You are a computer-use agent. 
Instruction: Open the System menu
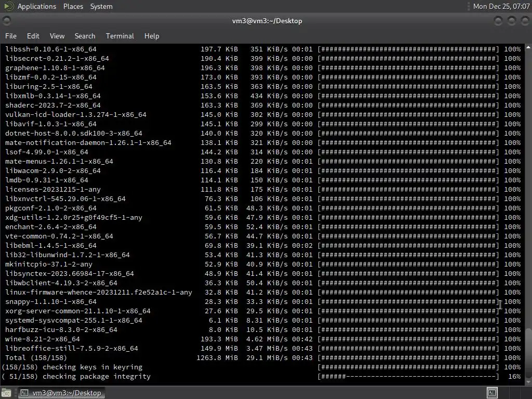[x=101, y=6]
